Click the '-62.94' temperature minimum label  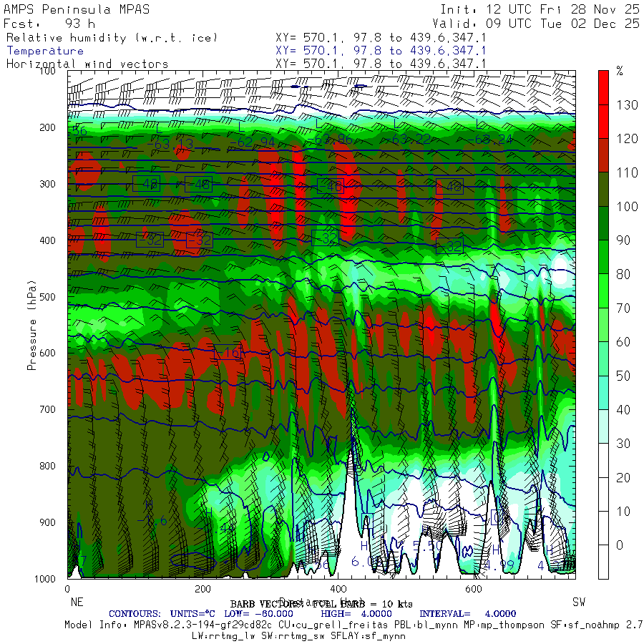(x=252, y=142)
